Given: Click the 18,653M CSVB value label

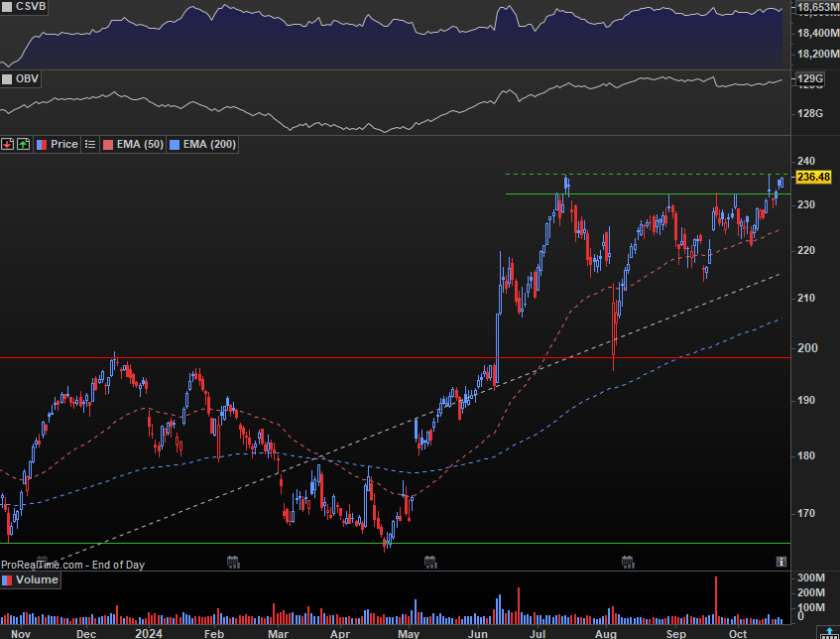Looking at the screenshot, I should click(817, 7).
